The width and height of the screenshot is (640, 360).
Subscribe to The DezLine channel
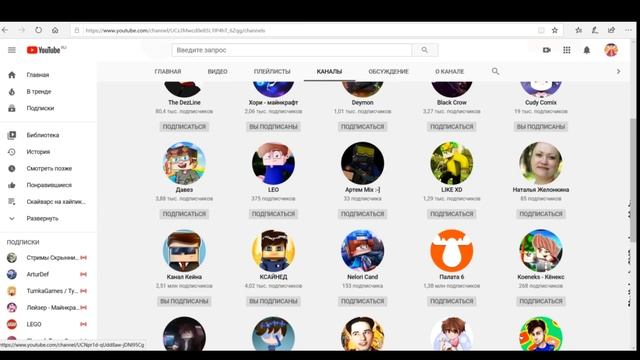(x=184, y=127)
